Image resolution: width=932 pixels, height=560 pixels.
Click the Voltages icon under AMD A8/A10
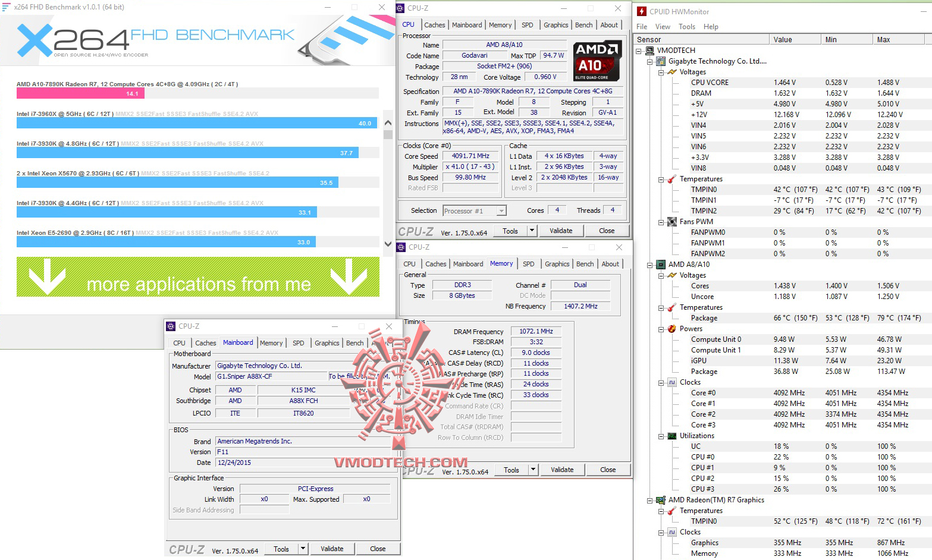[x=672, y=275]
